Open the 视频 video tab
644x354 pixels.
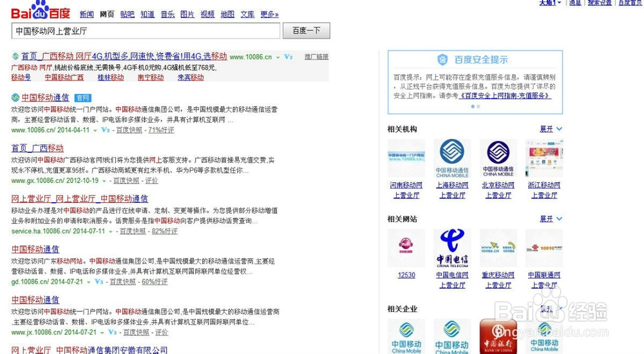click(x=207, y=14)
